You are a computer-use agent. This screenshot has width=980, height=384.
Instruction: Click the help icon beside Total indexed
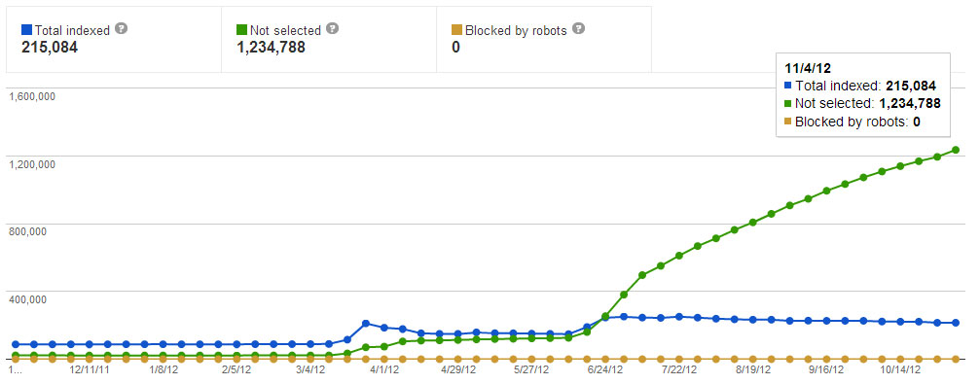(x=122, y=29)
